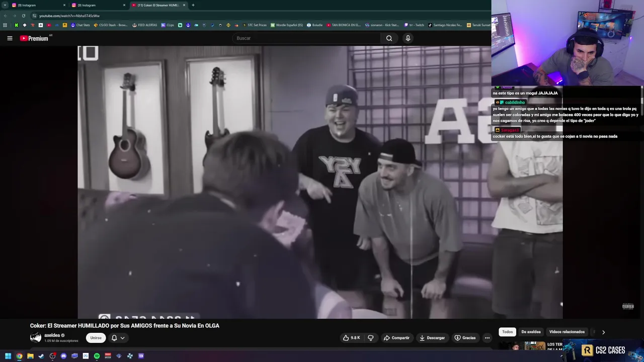Click the CS2 CASES banner
Screen dimensions: 644x362
click(x=604, y=350)
